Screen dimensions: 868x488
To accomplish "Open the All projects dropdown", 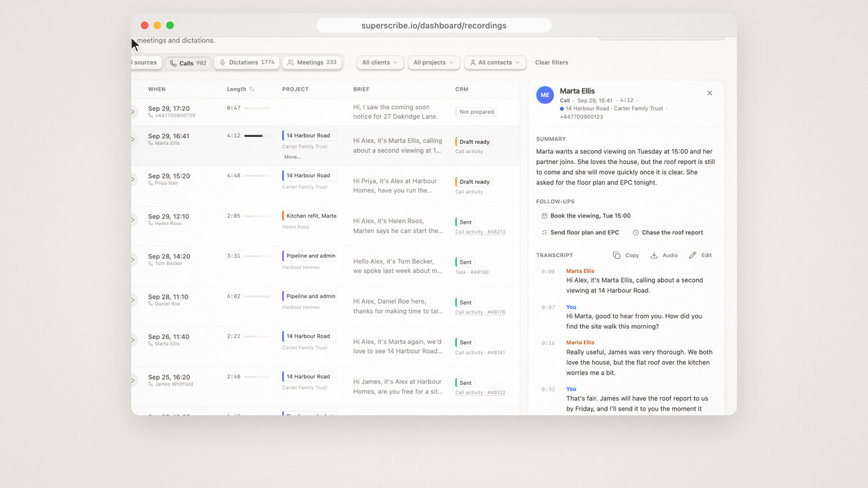I will pyautogui.click(x=434, y=62).
